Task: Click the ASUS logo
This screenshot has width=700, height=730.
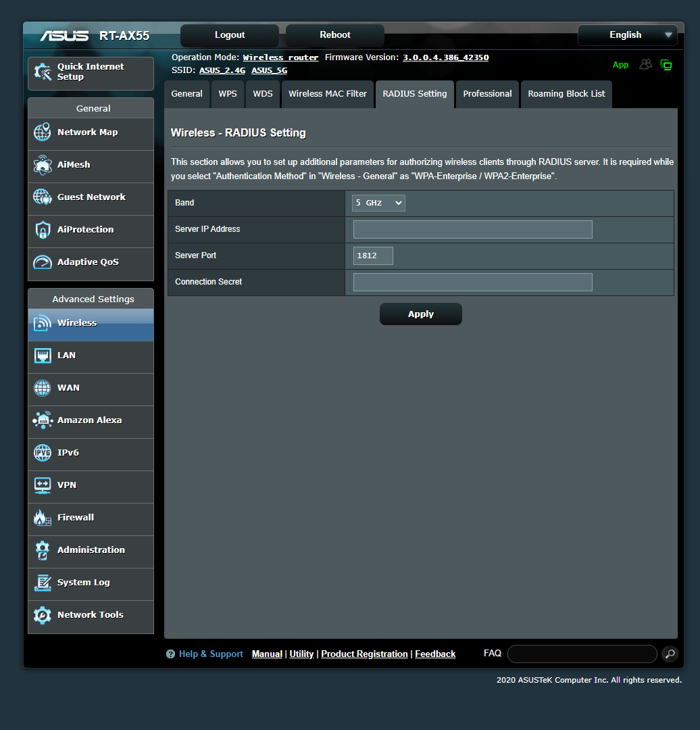Action: [64, 36]
